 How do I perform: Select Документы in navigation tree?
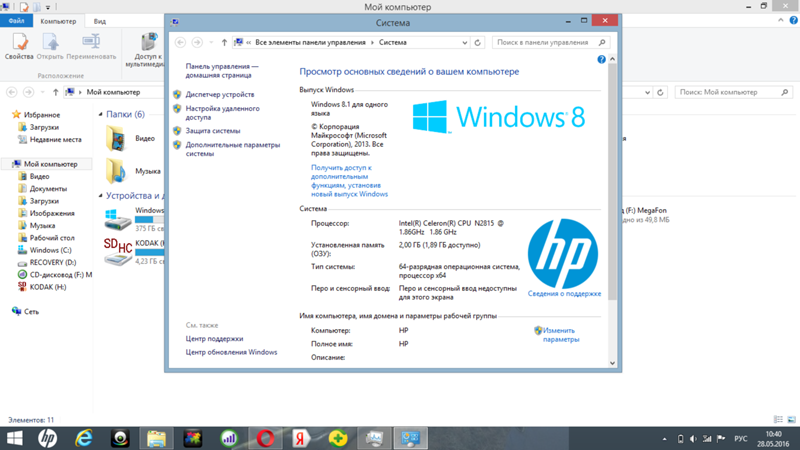(x=48, y=188)
